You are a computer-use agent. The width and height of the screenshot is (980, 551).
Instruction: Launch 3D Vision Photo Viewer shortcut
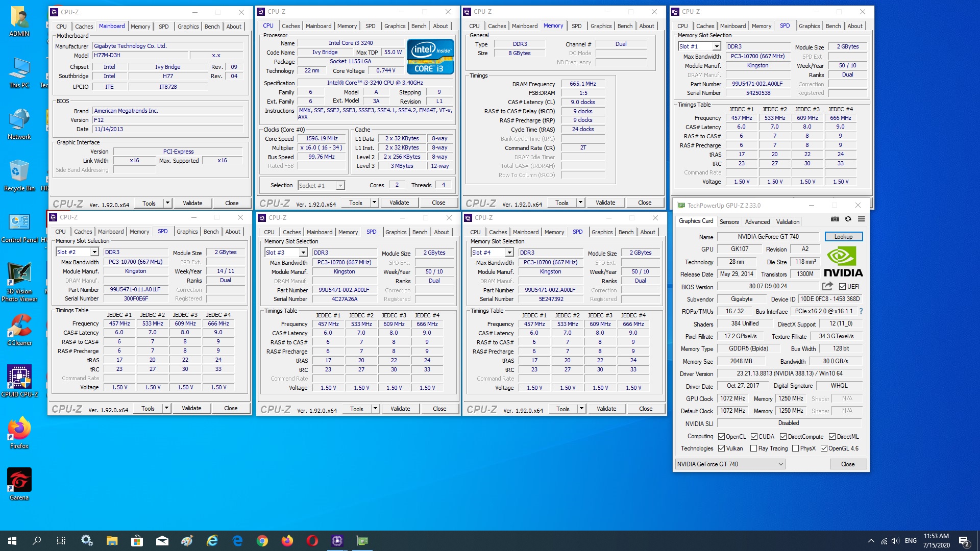click(x=19, y=282)
